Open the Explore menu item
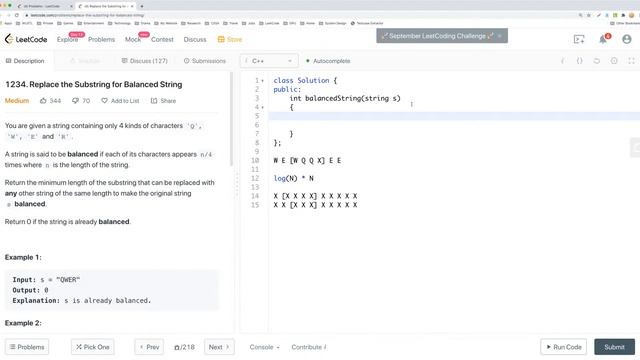The width and height of the screenshot is (640, 360). pos(67,39)
